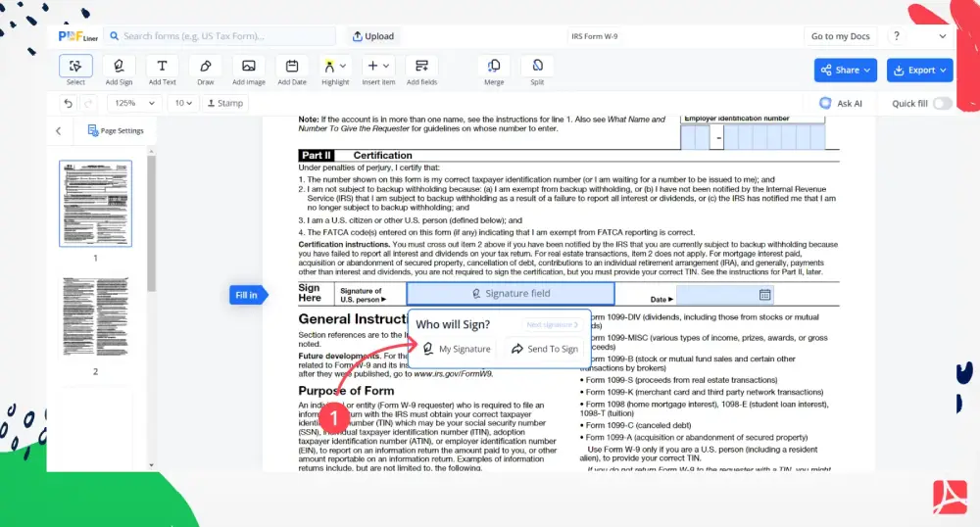Screen dimensions: 980x527
Task: Redo the last action
Action: (88, 103)
